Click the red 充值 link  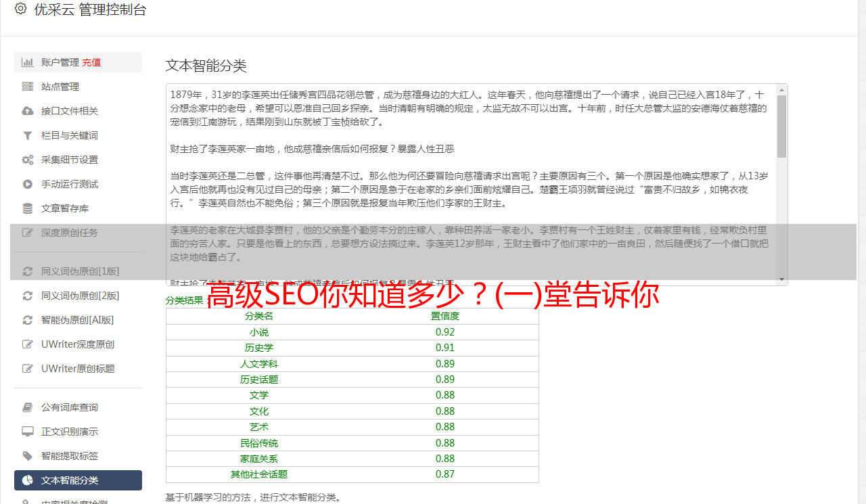point(91,62)
